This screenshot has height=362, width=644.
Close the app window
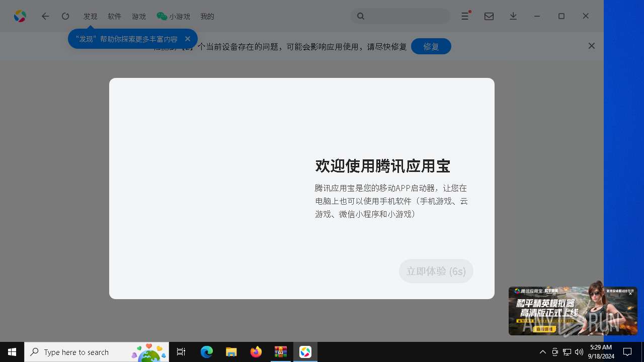(586, 16)
